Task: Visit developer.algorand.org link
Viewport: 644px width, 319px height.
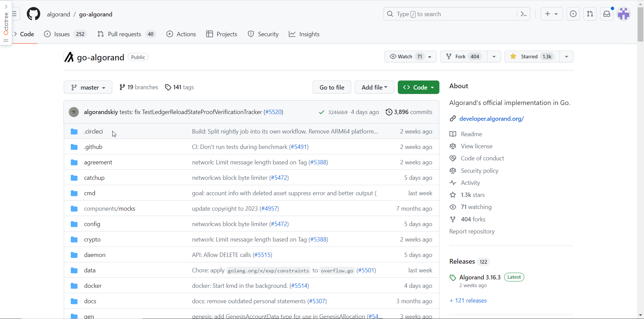Action: [x=491, y=118]
